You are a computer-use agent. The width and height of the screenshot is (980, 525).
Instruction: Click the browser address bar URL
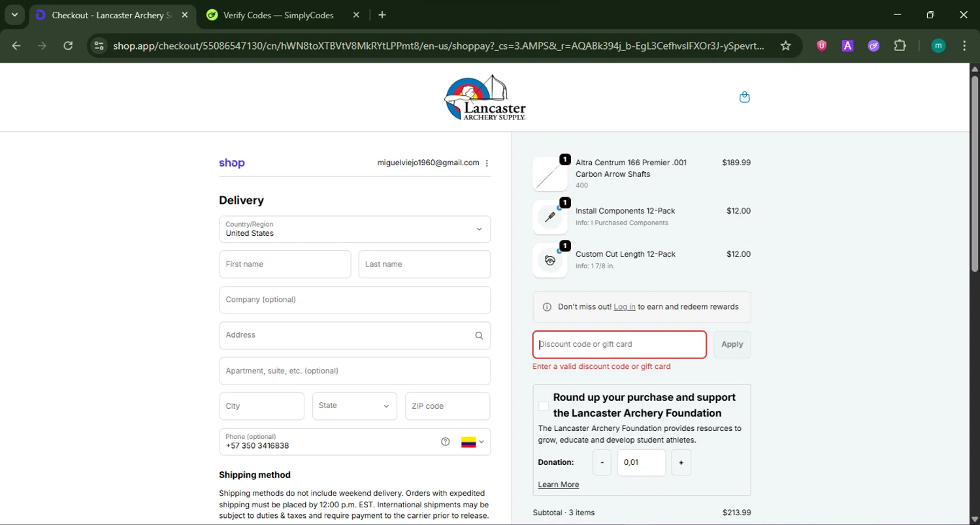click(x=438, y=46)
